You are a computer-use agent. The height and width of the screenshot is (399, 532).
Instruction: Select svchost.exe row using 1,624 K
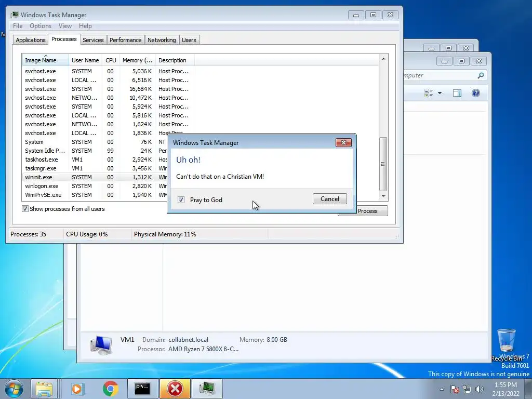coord(108,124)
